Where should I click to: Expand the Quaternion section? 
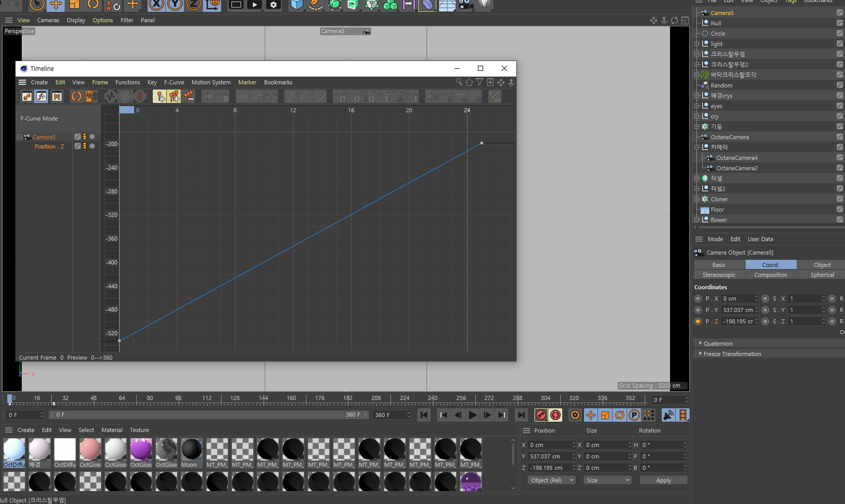(701, 343)
